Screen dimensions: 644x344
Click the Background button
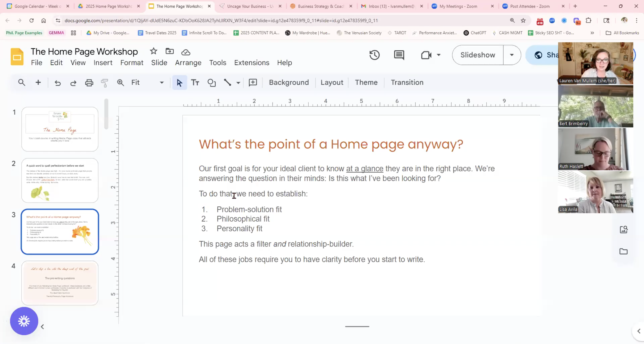pyautogui.click(x=289, y=83)
